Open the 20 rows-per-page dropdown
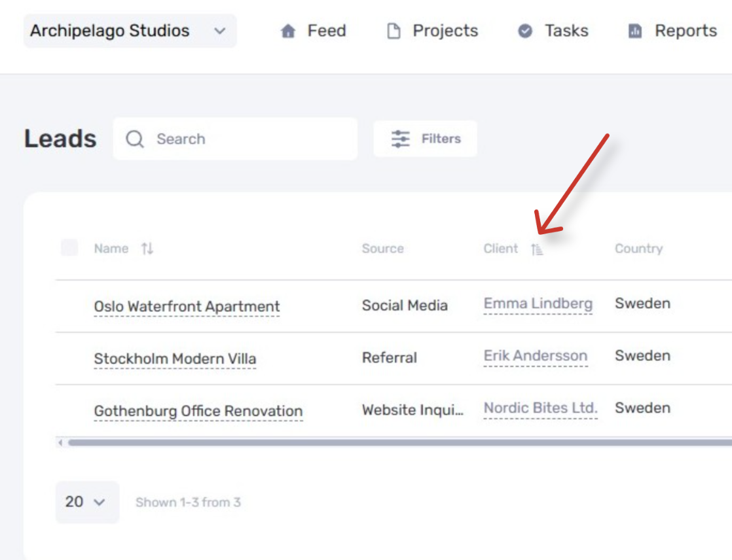The image size is (732, 560). pos(87,502)
